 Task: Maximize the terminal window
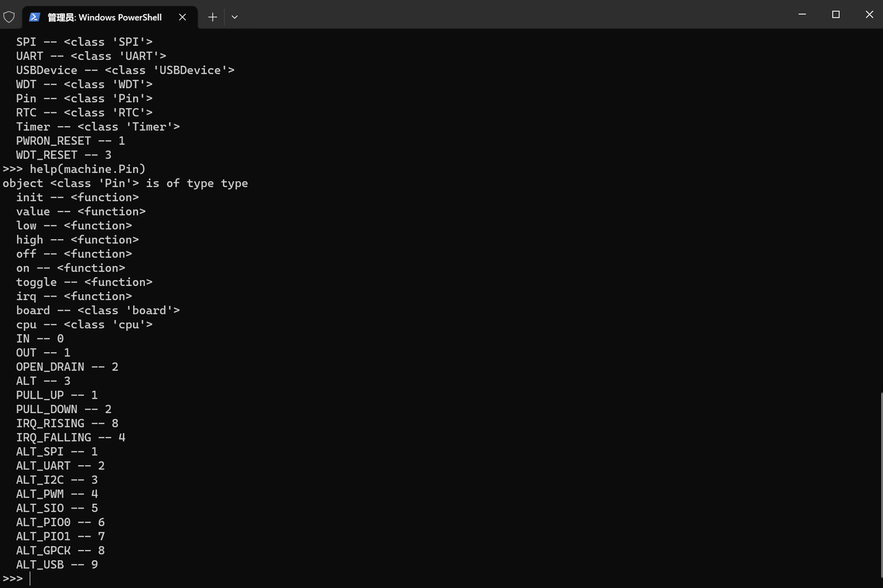835,14
